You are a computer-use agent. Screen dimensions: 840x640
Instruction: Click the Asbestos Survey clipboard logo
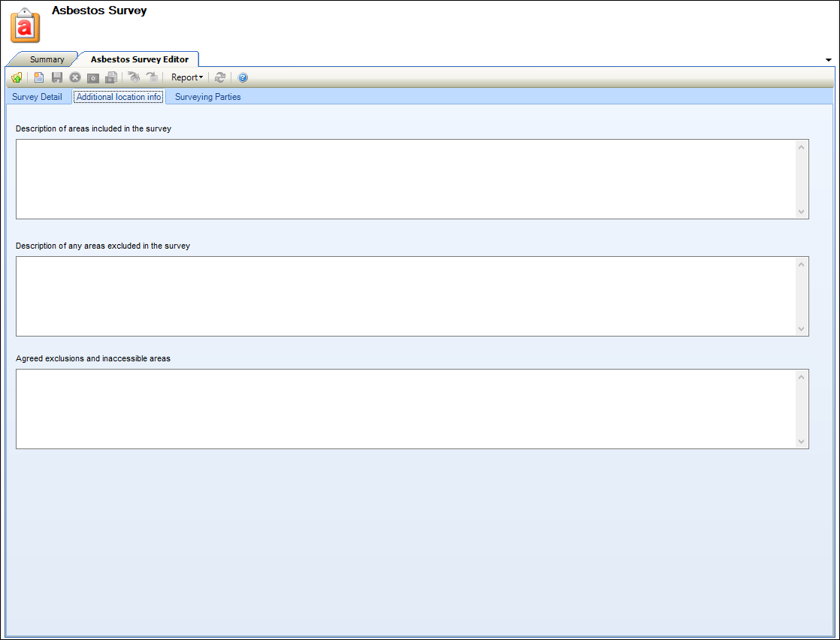coord(25,26)
